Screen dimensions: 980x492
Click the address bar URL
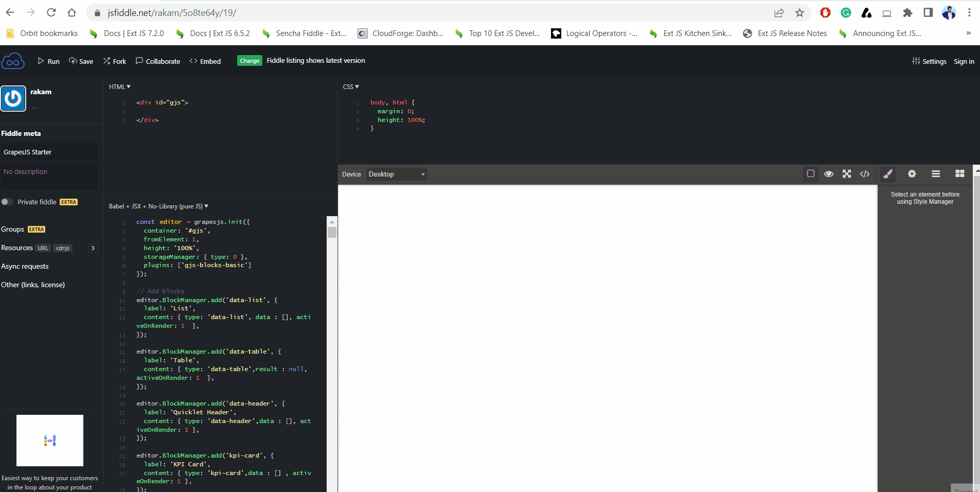point(172,13)
